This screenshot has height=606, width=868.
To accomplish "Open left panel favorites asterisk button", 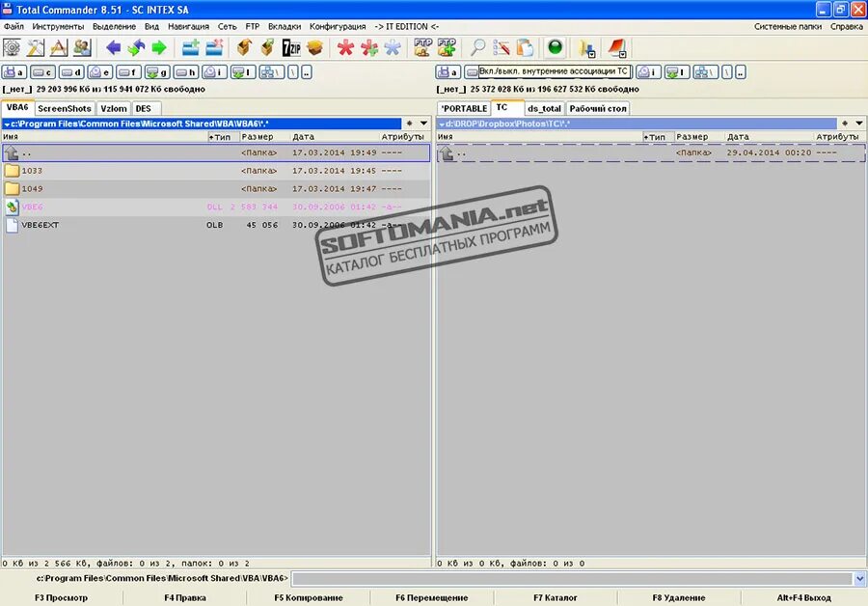I will [x=409, y=124].
